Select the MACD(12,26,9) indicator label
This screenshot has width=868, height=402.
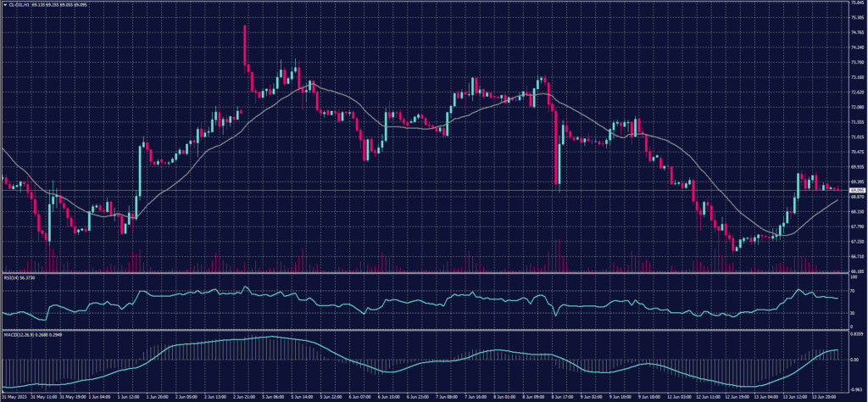[15, 332]
